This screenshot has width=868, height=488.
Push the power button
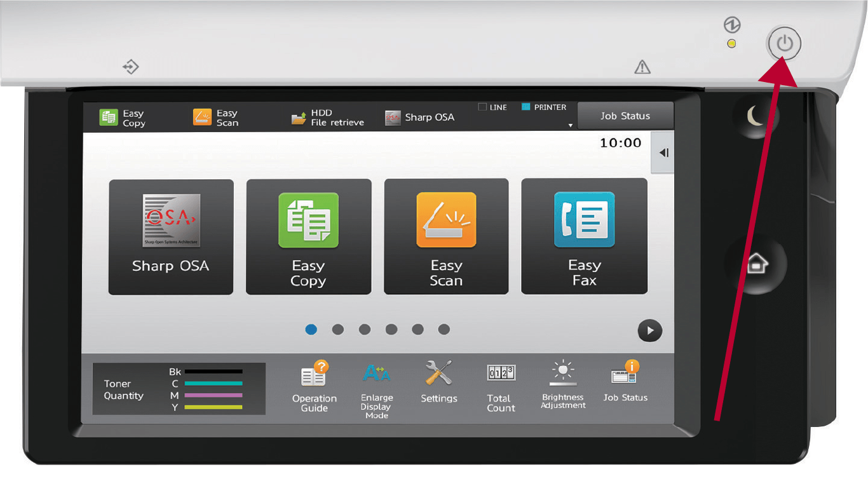785,44
